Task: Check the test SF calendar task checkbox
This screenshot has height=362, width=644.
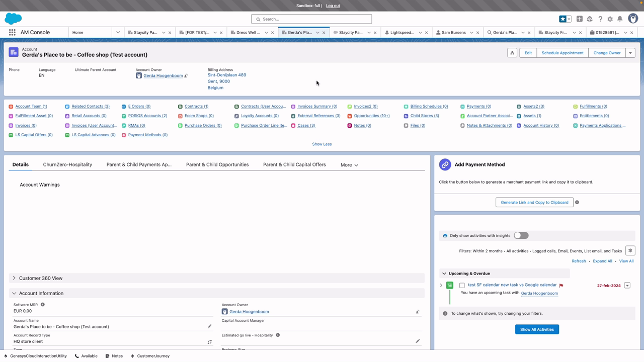Action: (462, 286)
